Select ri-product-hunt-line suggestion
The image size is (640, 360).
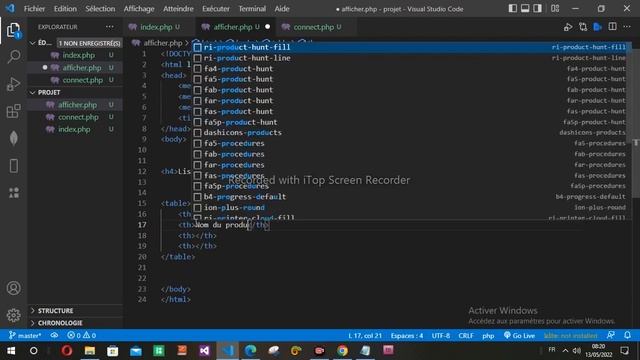(410, 58)
